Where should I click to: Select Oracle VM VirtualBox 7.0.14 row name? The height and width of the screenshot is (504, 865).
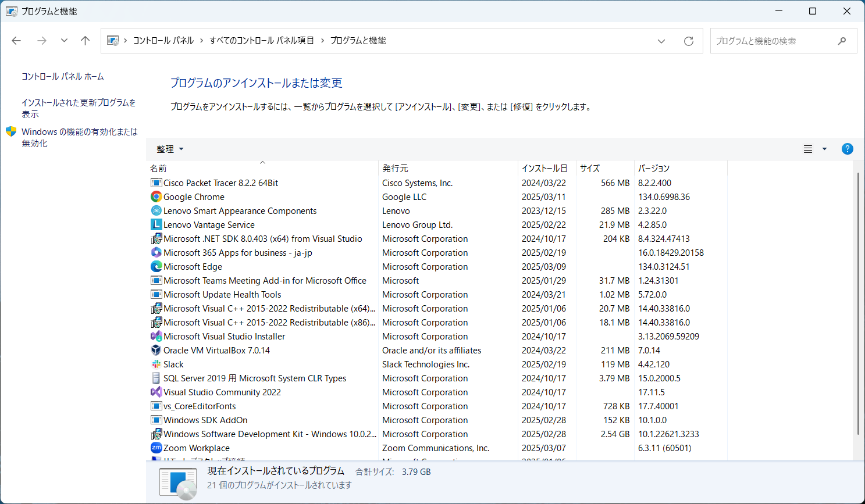(x=216, y=351)
